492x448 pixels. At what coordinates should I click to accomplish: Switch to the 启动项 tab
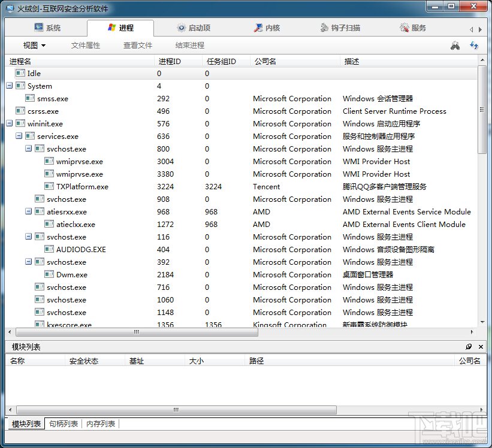coord(194,28)
